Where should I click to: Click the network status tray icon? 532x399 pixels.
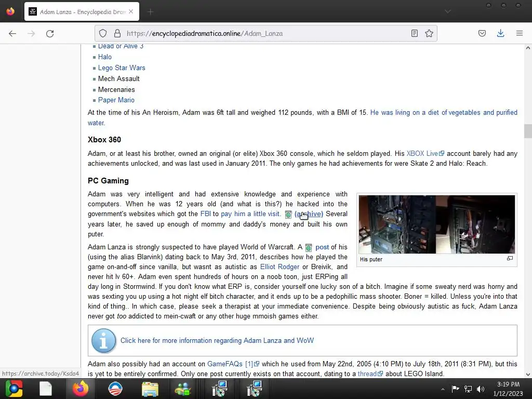[468, 389]
